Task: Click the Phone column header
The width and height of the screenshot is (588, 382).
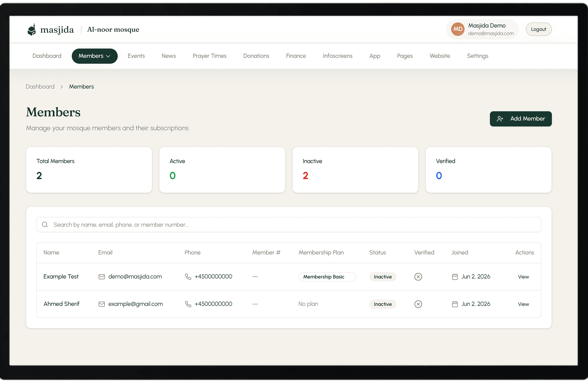Action: click(x=193, y=252)
